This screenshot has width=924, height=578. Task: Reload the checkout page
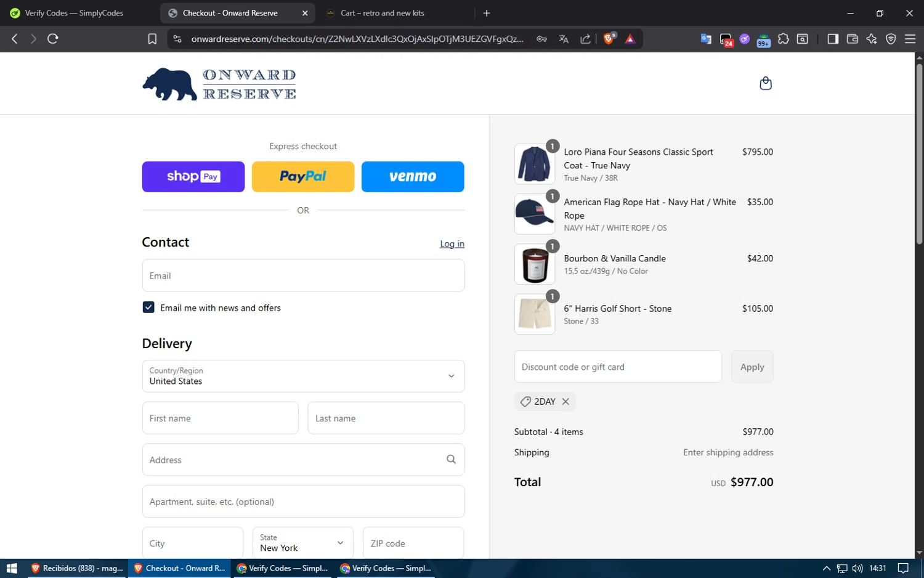coord(53,39)
